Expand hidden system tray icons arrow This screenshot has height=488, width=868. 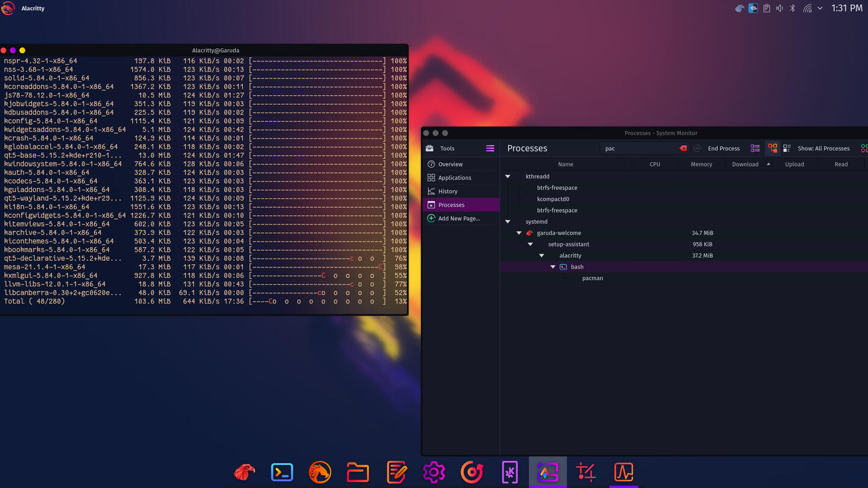820,8
